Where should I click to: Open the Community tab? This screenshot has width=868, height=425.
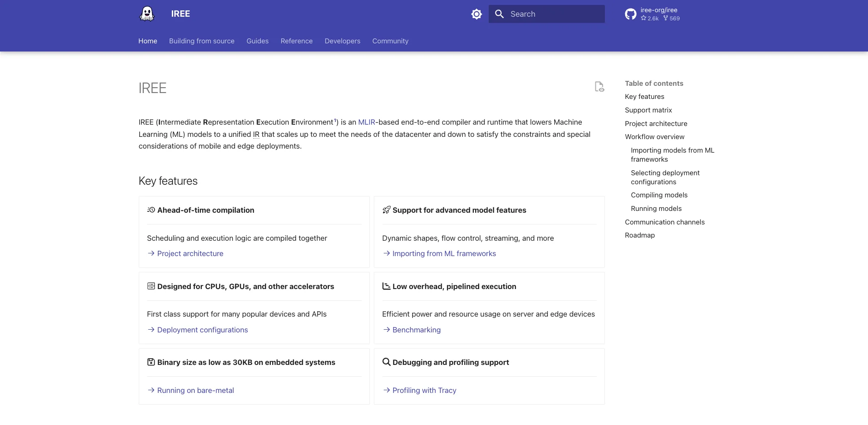tap(391, 41)
